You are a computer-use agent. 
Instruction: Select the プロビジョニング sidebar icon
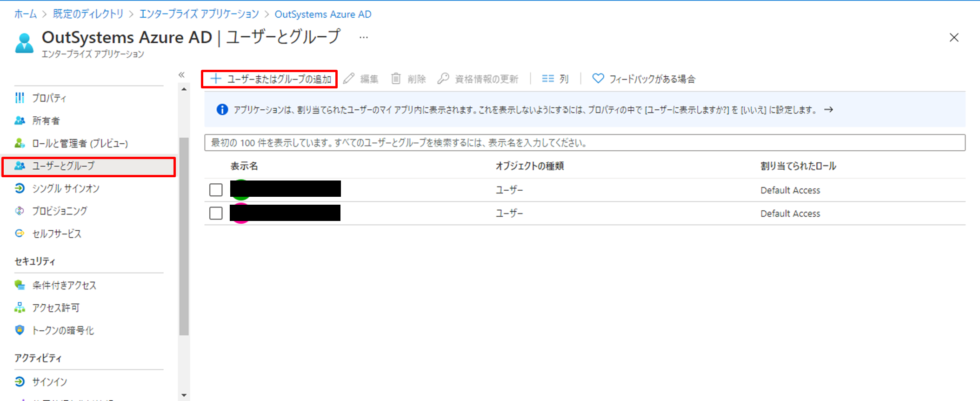[x=20, y=211]
